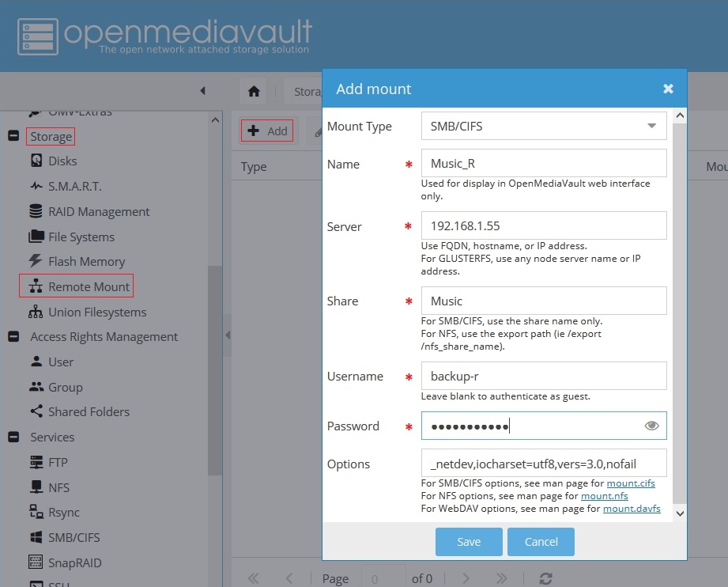Click the RAID Management database icon
Image resolution: width=728 pixels, height=587 pixels.
[36, 212]
